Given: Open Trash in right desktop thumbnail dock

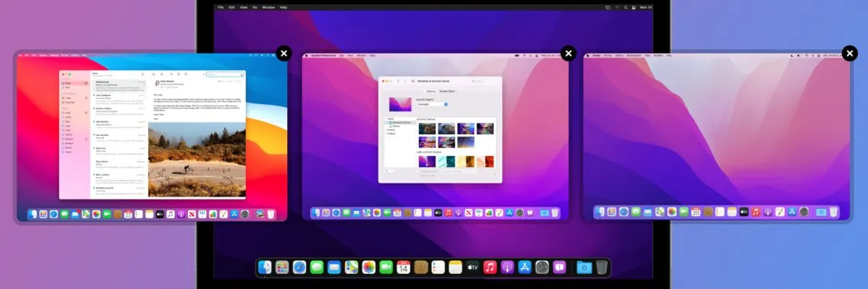Looking at the screenshot, I should tap(833, 212).
